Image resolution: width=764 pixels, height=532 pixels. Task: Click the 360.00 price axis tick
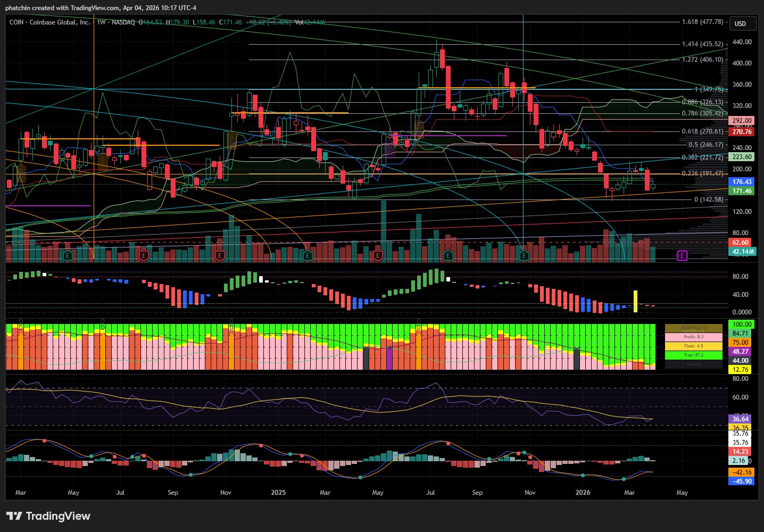pyautogui.click(x=742, y=85)
